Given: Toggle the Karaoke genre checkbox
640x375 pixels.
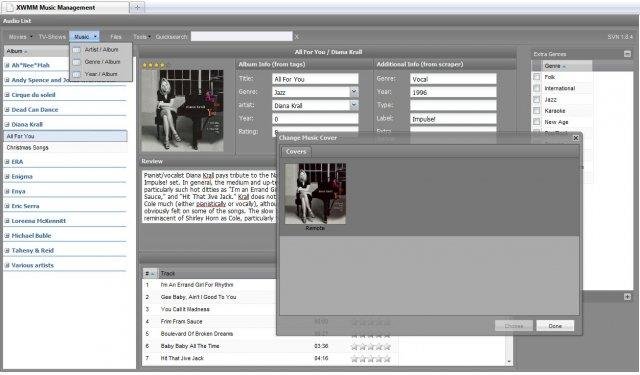Looking at the screenshot, I should coord(537,111).
